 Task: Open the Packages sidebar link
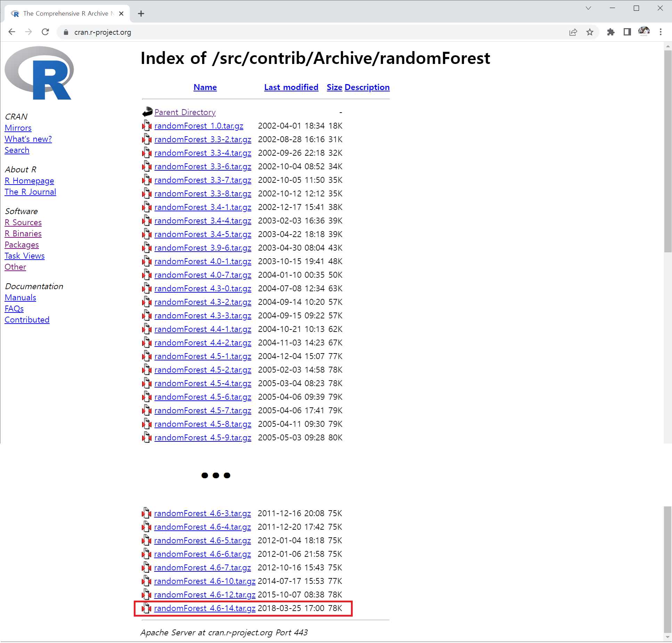coord(22,244)
